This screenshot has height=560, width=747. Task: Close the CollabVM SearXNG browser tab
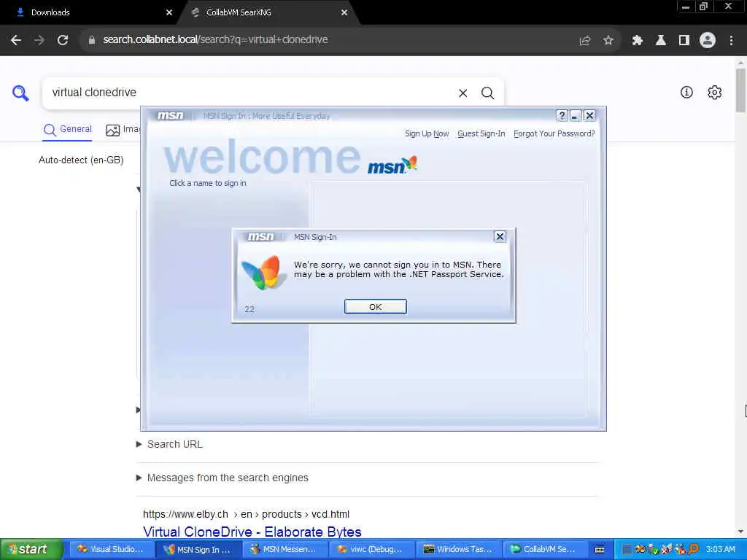coord(344,12)
